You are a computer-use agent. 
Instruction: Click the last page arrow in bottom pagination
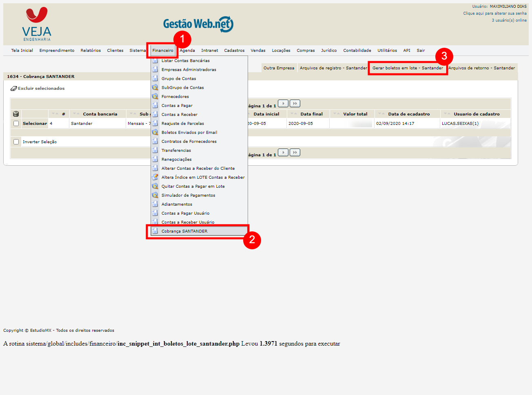295,153
